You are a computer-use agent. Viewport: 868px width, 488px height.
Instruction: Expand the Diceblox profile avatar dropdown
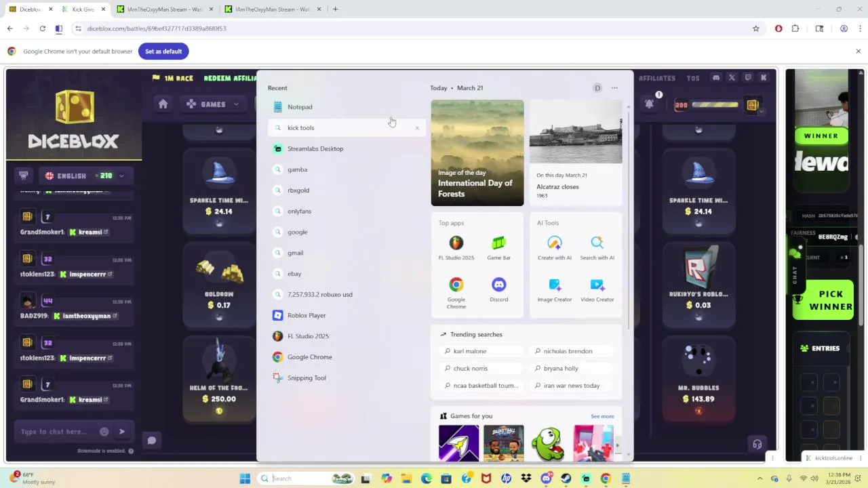point(755,105)
